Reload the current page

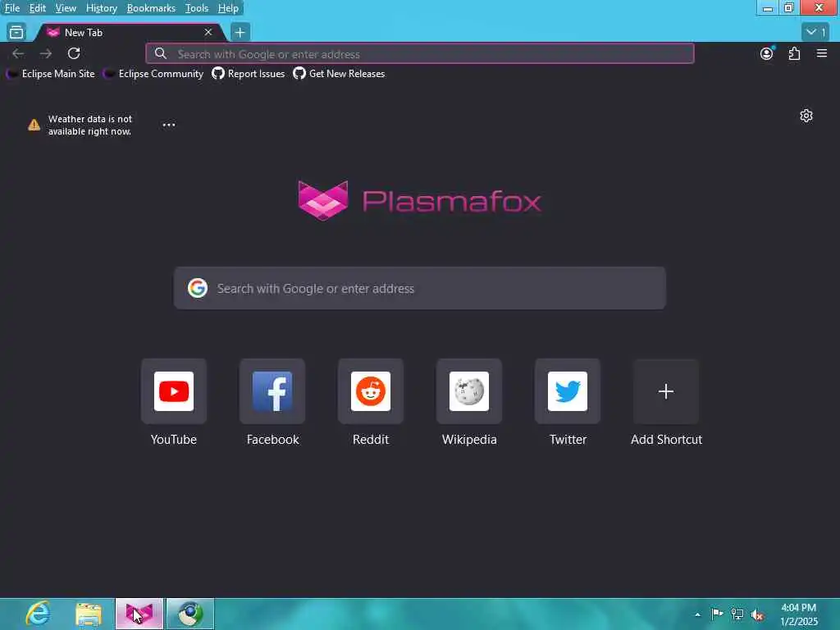(x=74, y=53)
